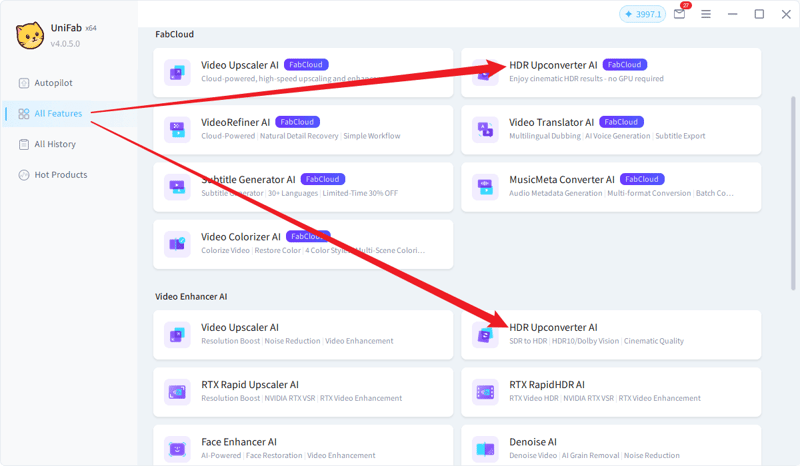The width and height of the screenshot is (800, 466).
Task: Click the Autopilot sidebar icon
Action: (x=23, y=83)
